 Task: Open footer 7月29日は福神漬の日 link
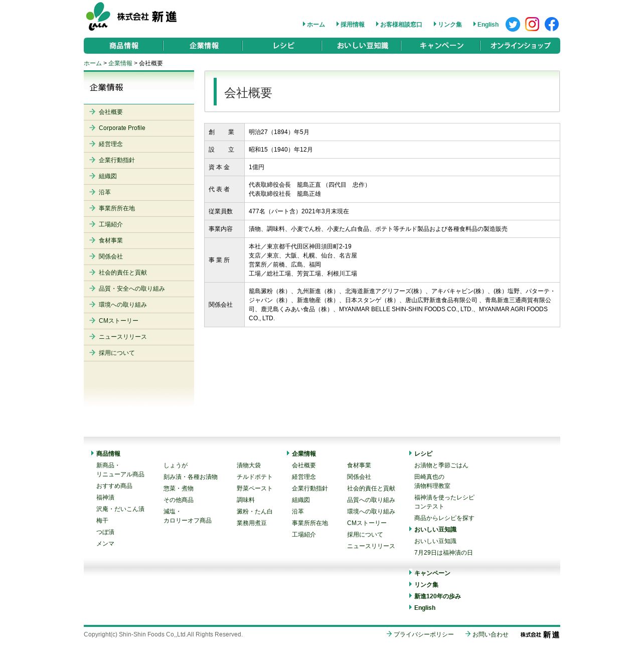443,553
